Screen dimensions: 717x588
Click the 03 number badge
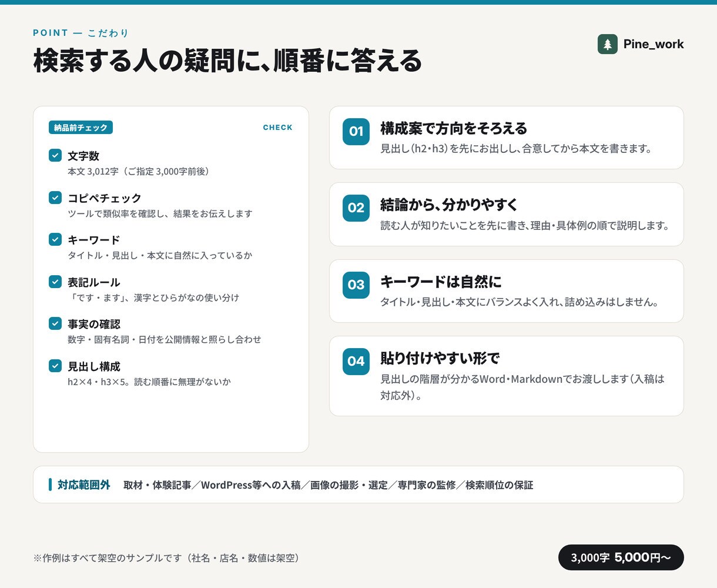point(356,285)
